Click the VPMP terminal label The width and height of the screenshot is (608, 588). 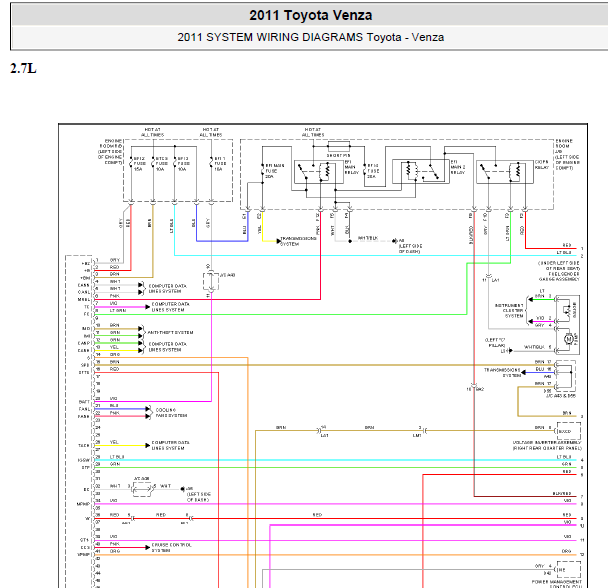click(83, 555)
